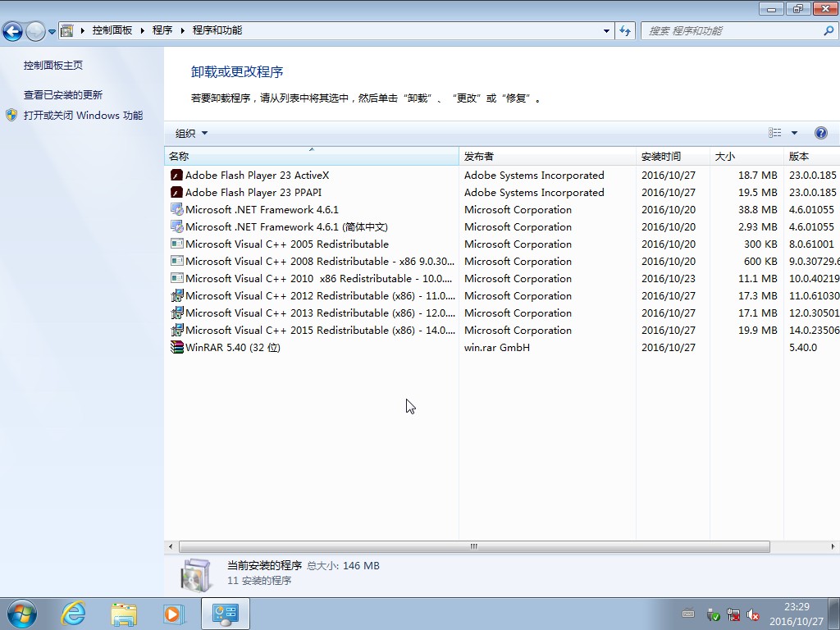Sort by 名称 column header
The width and height of the screenshot is (840, 630).
pos(311,156)
